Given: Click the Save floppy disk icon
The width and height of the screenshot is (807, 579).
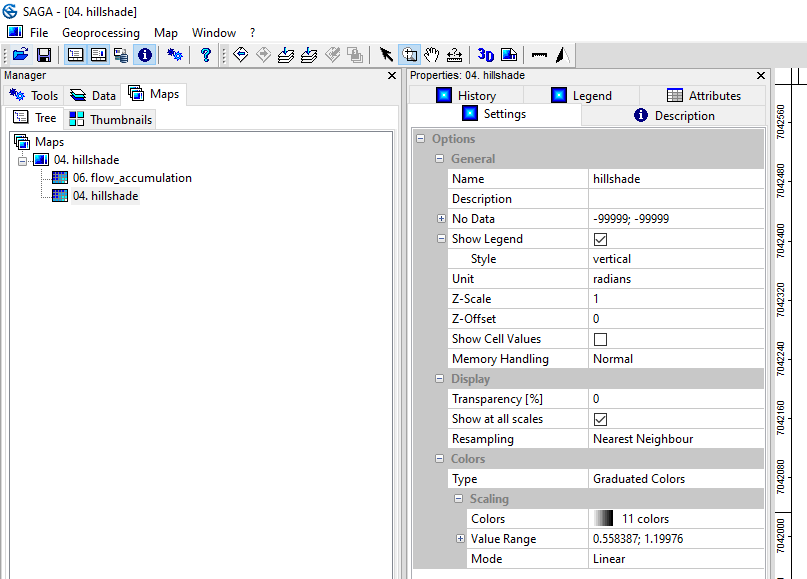Looking at the screenshot, I should click(44, 55).
